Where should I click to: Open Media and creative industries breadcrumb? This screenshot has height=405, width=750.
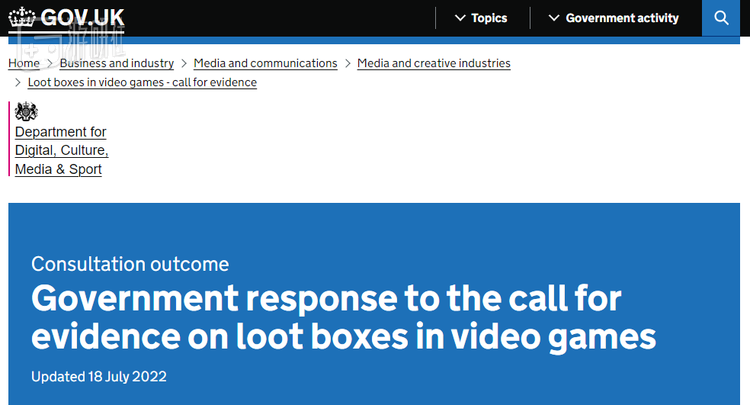pos(434,63)
